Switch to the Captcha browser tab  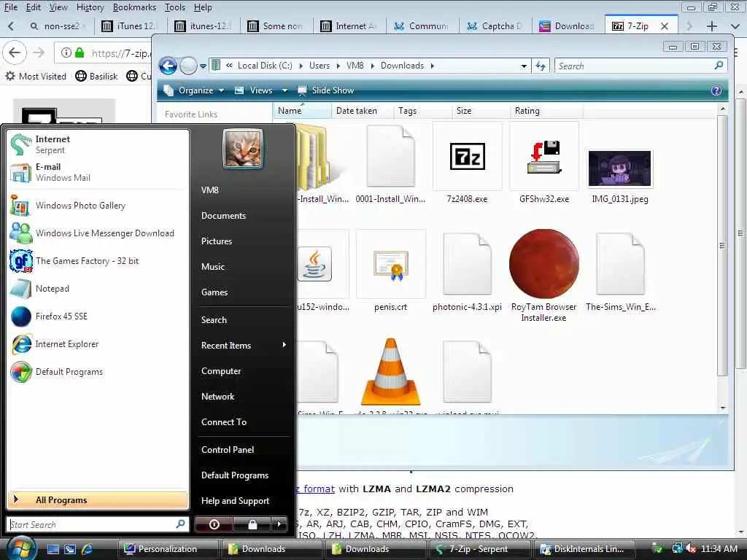tap(495, 26)
